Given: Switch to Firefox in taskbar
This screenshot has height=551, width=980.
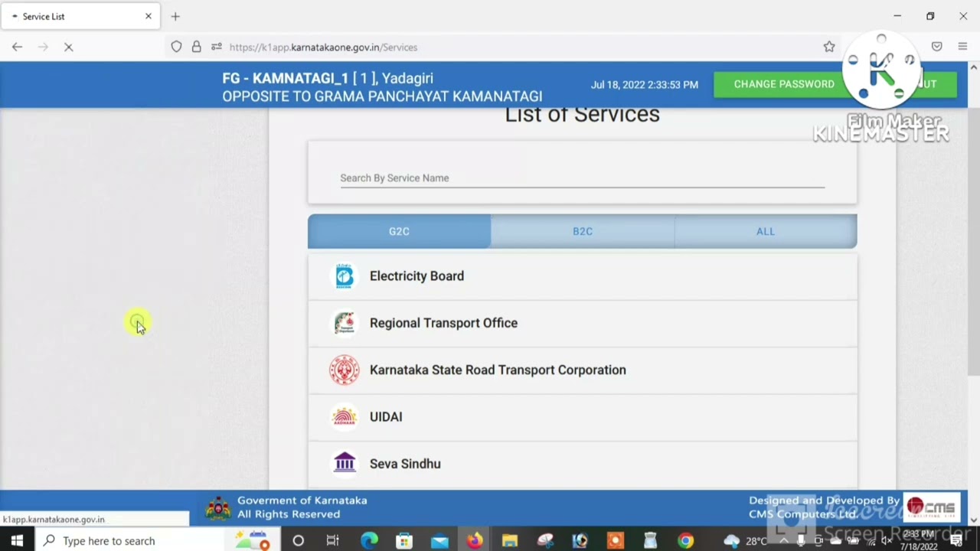Looking at the screenshot, I should point(475,540).
